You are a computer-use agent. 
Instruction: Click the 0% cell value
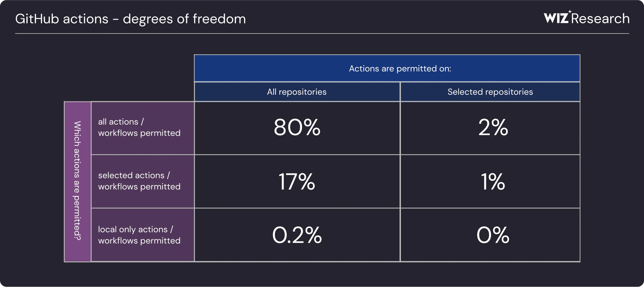(x=493, y=235)
